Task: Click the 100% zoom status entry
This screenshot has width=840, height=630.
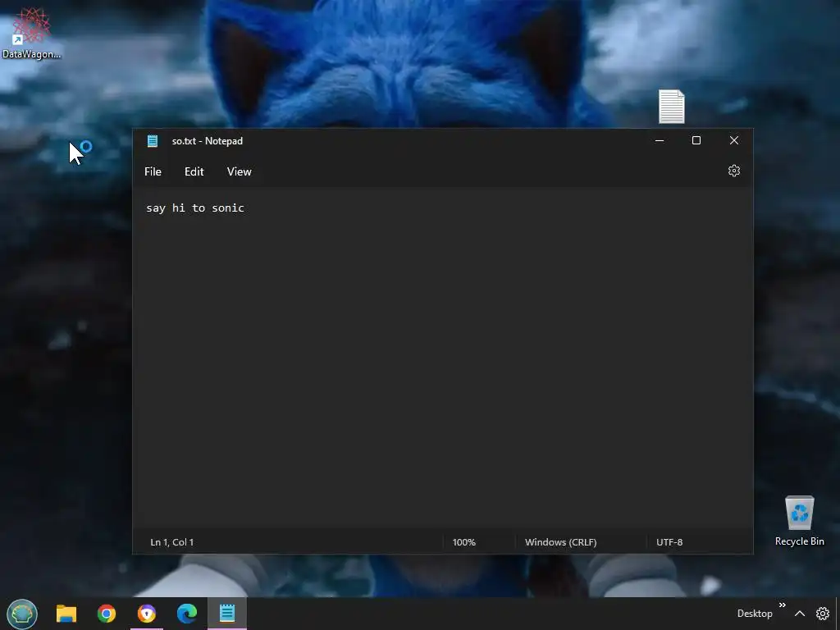Action: (x=464, y=542)
